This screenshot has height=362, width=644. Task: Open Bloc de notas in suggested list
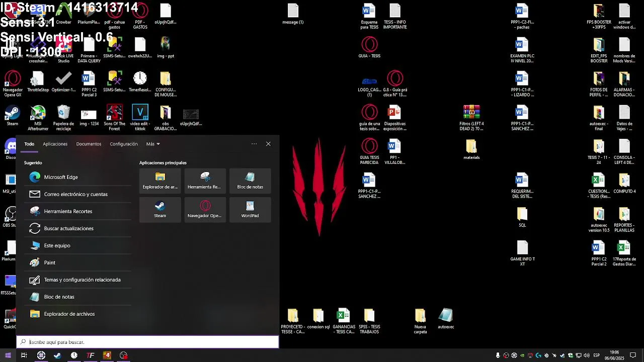coord(77,297)
